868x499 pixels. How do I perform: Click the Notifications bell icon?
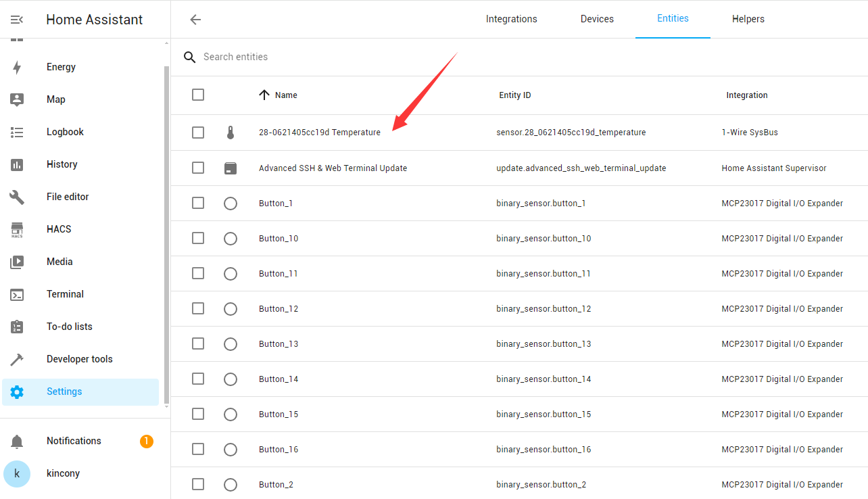pos(17,442)
